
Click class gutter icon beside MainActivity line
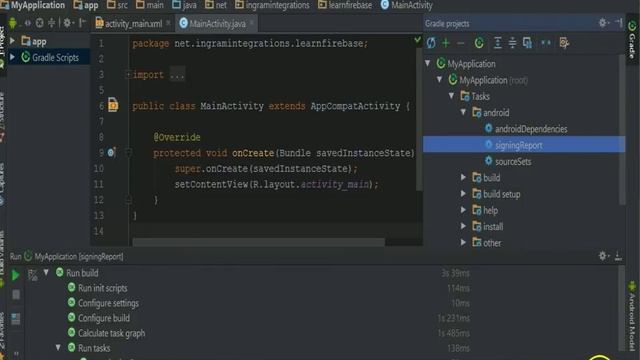click(113, 105)
